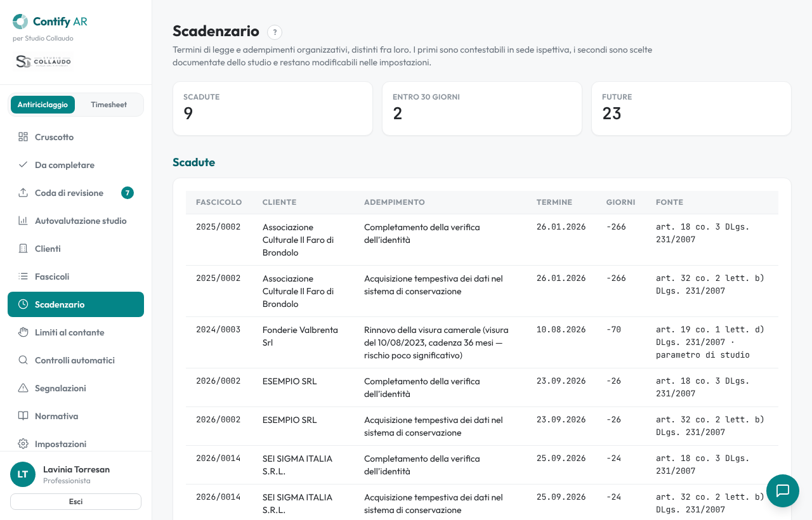Click the Esci logout button

click(x=75, y=502)
